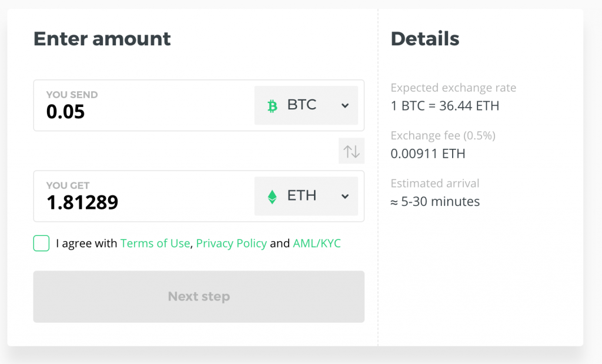The width and height of the screenshot is (602, 364).
Task: Expand the ETH currency chevron arrow
Action: pos(345,196)
